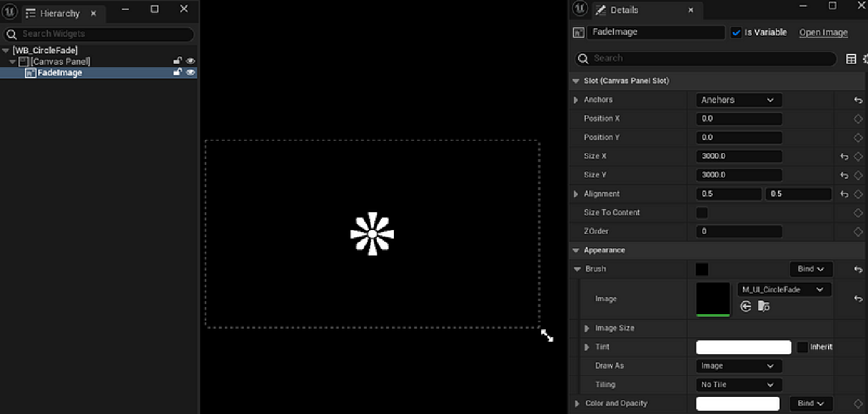Open the Anchors dropdown
The height and width of the screenshot is (414, 868).
click(x=738, y=100)
